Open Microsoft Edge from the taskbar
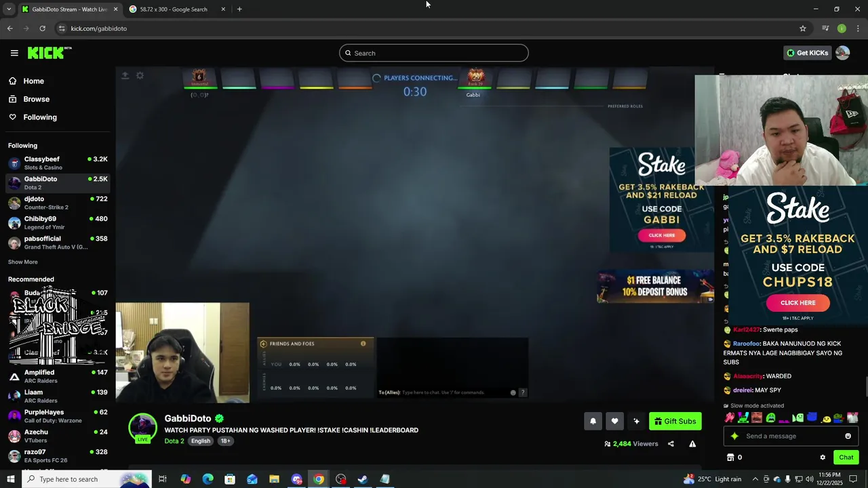 click(x=208, y=479)
